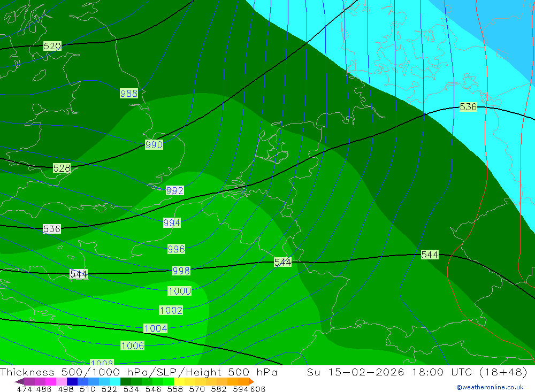Screen dimensions: 535x392
Task: Select the 994 isobar label
Action: 172,223
